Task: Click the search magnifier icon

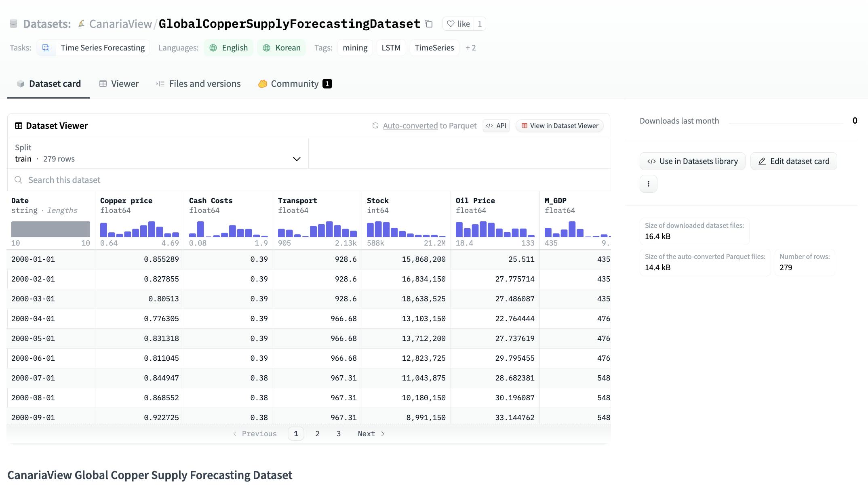Action: [18, 180]
